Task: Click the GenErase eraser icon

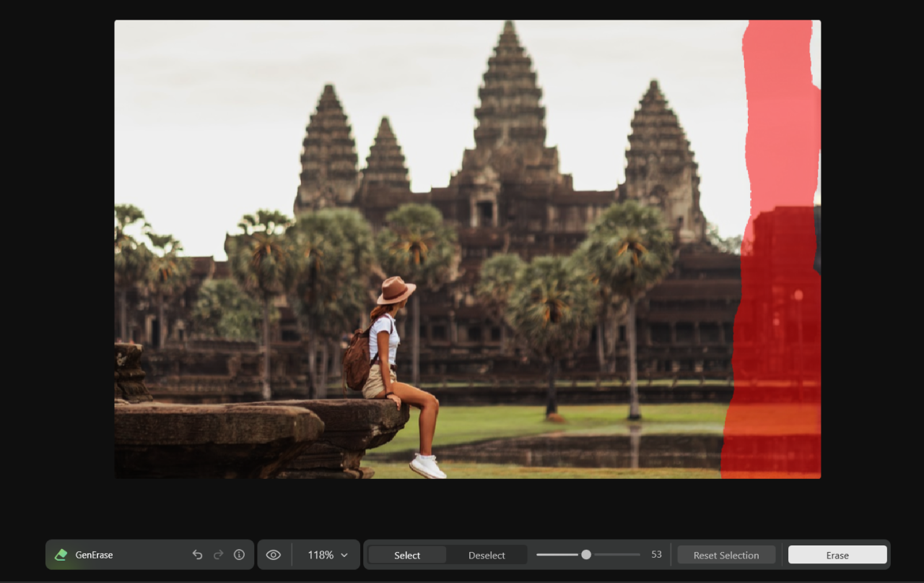Action: 61,555
